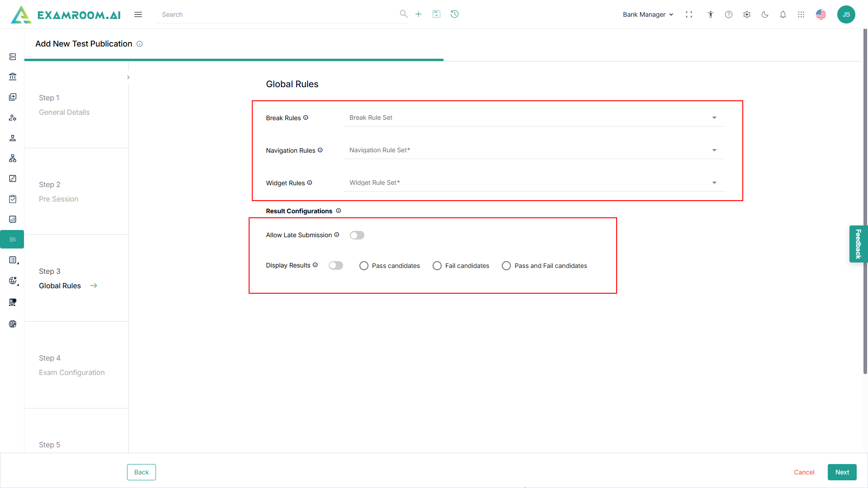Select Step 4 Exam Configuration
The height and width of the screenshot is (488, 868).
coord(71,372)
